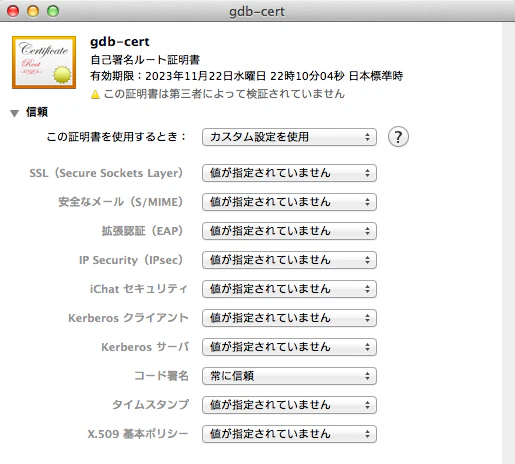Viewport: 515px width, 464px height.
Task: Click the bold gdb-cert certificate name
Action: point(120,42)
